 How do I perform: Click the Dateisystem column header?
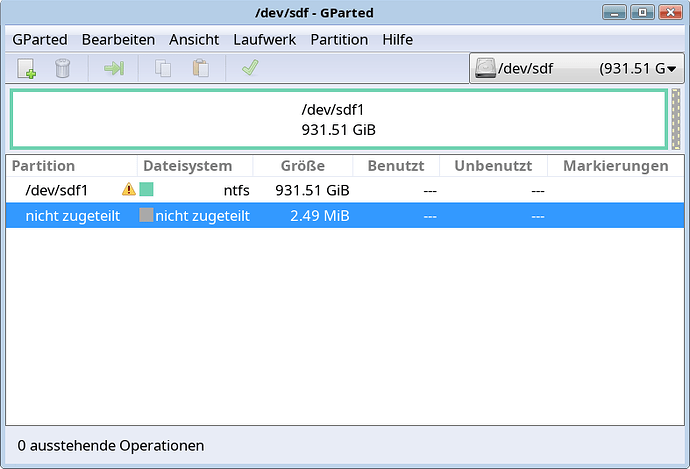195,166
